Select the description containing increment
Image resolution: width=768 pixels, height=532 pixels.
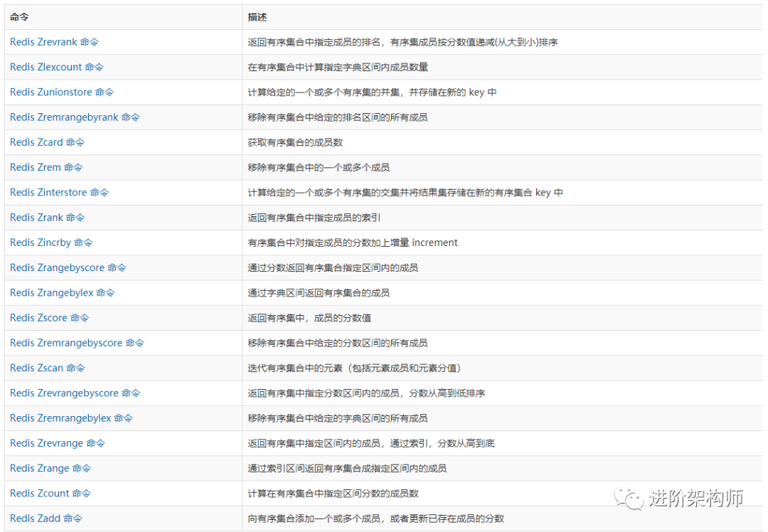click(353, 243)
